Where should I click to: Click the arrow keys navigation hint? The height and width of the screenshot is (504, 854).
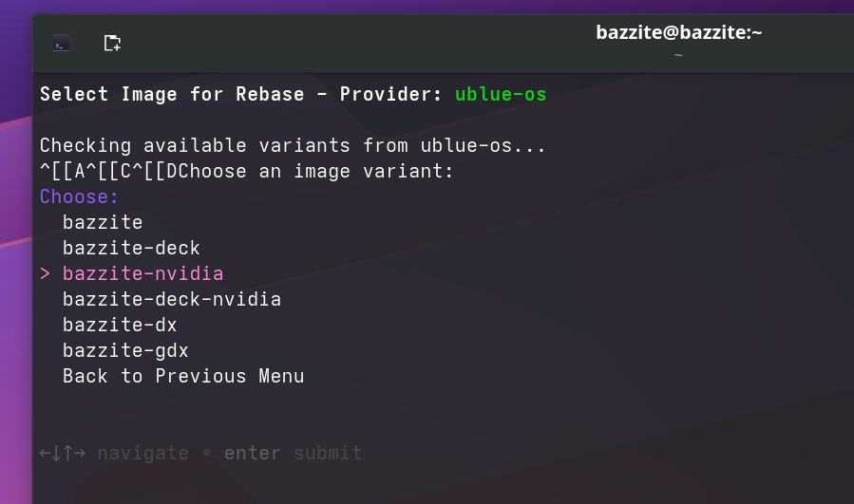click(x=63, y=453)
